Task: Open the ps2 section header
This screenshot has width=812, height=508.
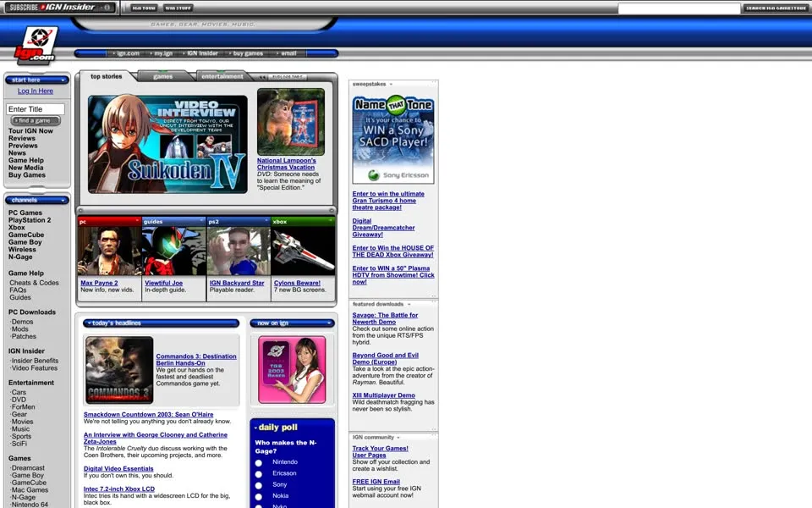Action: pyautogui.click(x=239, y=221)
